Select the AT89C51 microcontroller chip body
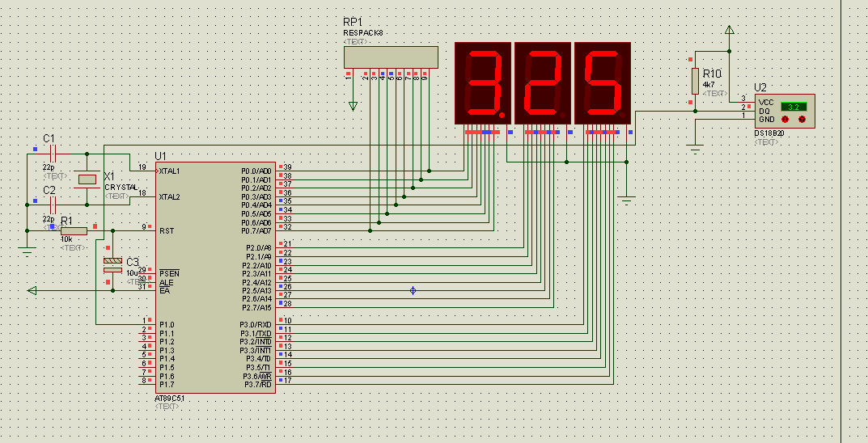This screenshot has height=443, width=868. (217, 277)
